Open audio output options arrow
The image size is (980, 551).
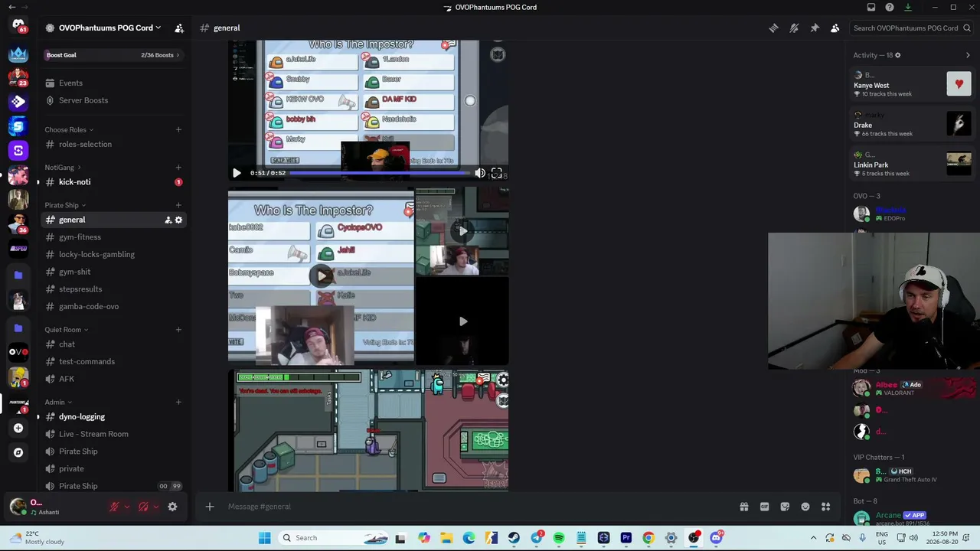[156, 507]
